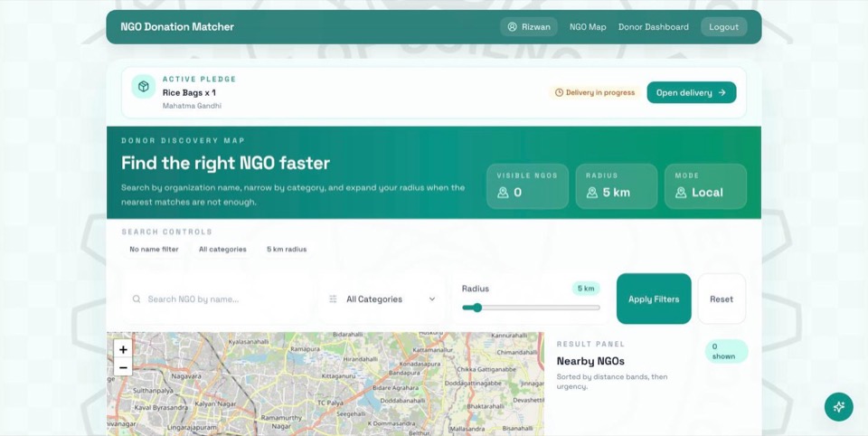Click the filter sliders icon beside All Categories
This screenshot has height=436, width=868.
(x=333, y=299)
